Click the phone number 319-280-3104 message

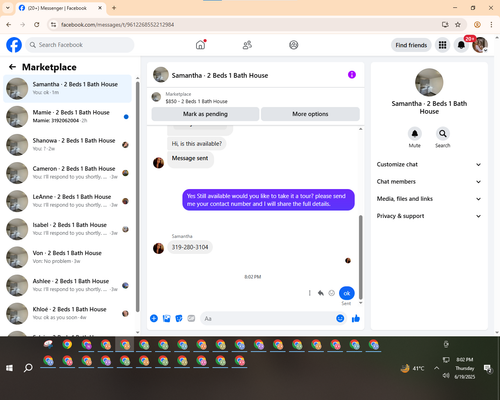tap(190, 247)
